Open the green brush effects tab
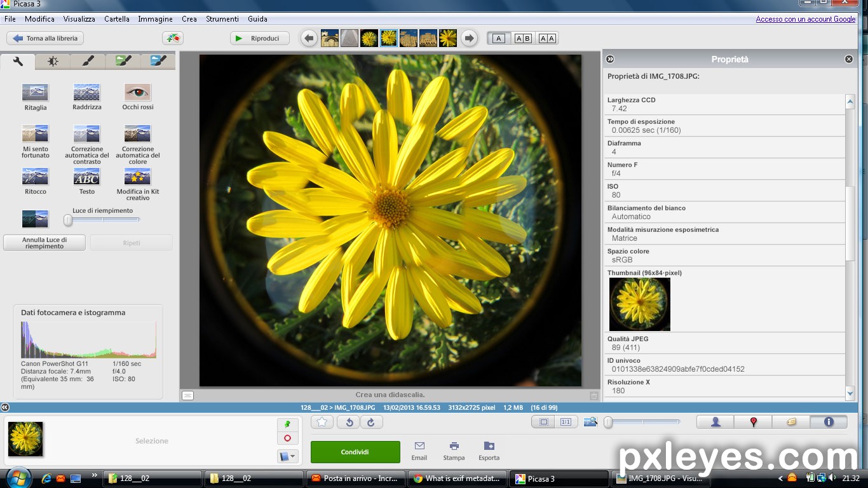 (123, 62)
